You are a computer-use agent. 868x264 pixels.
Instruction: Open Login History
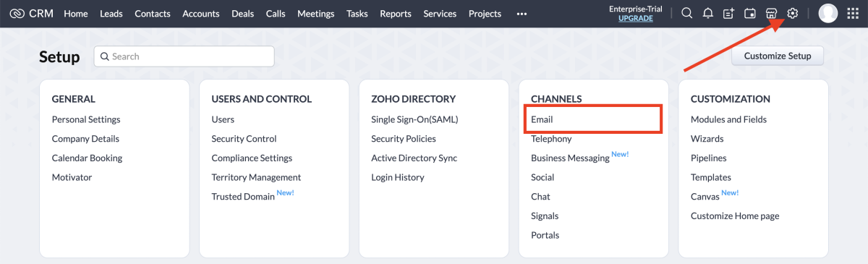coord(398,177)
